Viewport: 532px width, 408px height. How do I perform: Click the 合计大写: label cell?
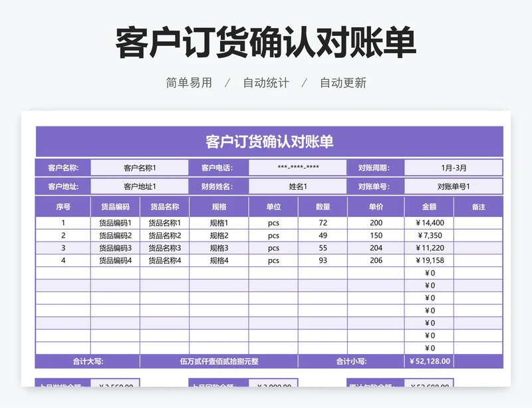pyautogui.click(x=88, y=361)
